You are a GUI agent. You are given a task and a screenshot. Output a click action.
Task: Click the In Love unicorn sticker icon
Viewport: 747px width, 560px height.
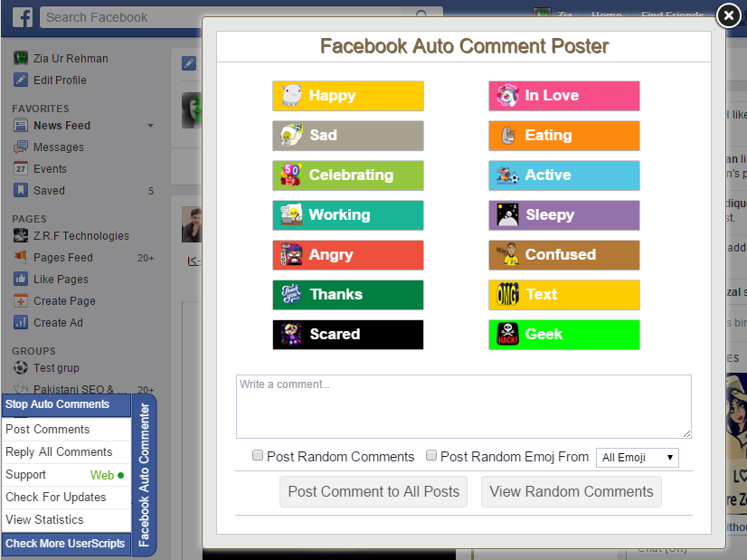point(507,95)
